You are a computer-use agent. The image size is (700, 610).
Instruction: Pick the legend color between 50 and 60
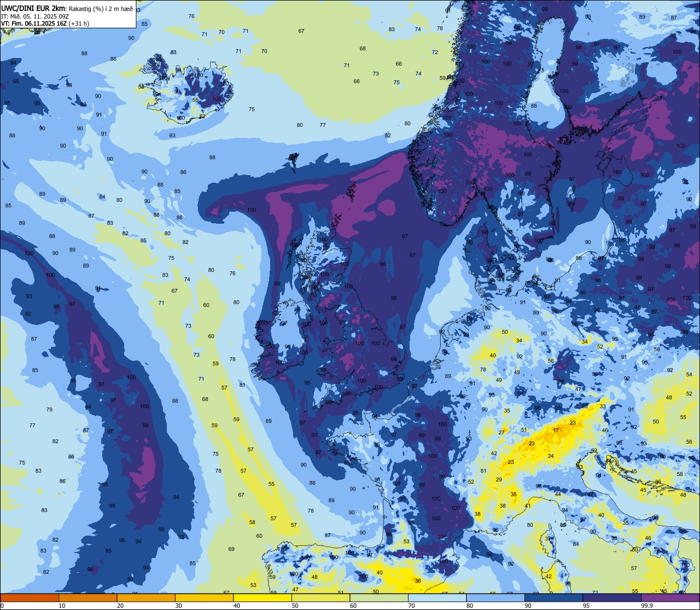coord(320,597)
